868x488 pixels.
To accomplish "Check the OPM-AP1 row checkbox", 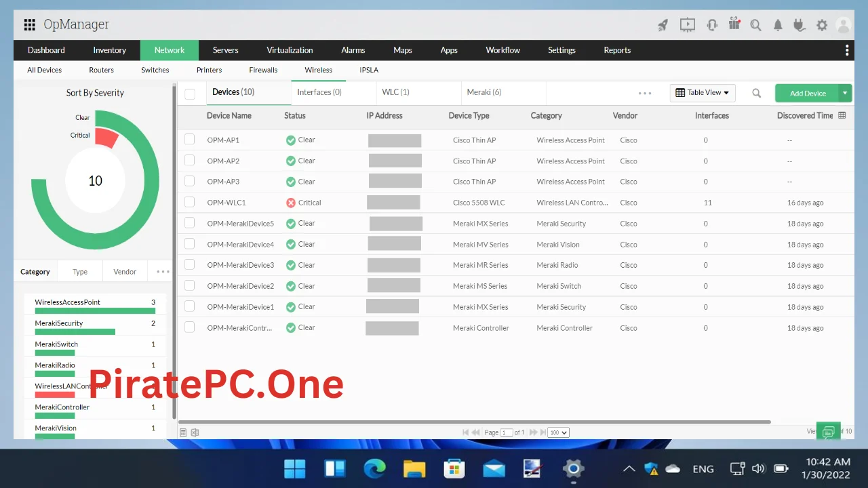I will tap(190, 140).
